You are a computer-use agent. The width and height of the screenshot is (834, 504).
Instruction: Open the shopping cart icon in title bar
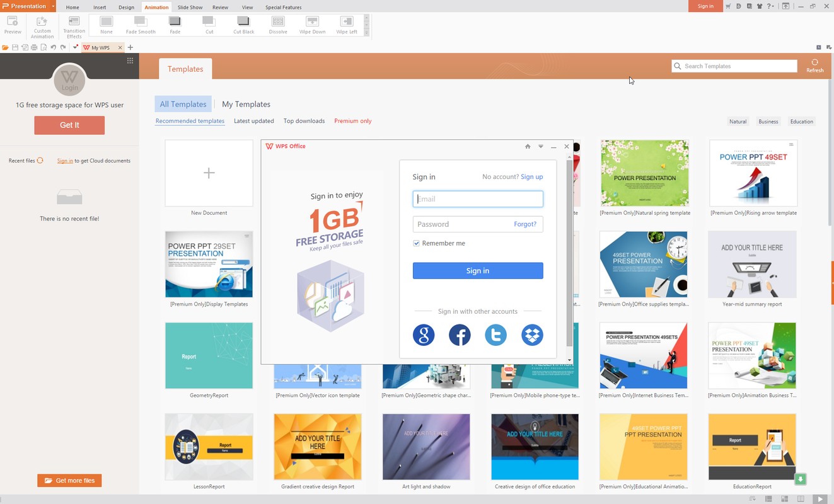[x=729, y=6]
